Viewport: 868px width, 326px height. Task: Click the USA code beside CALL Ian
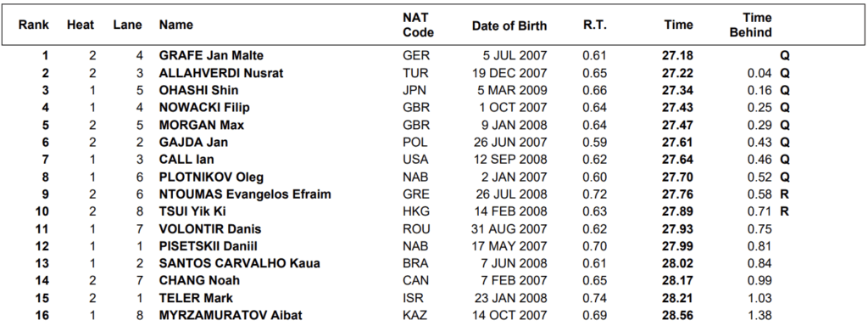click(x=415, y=160)
